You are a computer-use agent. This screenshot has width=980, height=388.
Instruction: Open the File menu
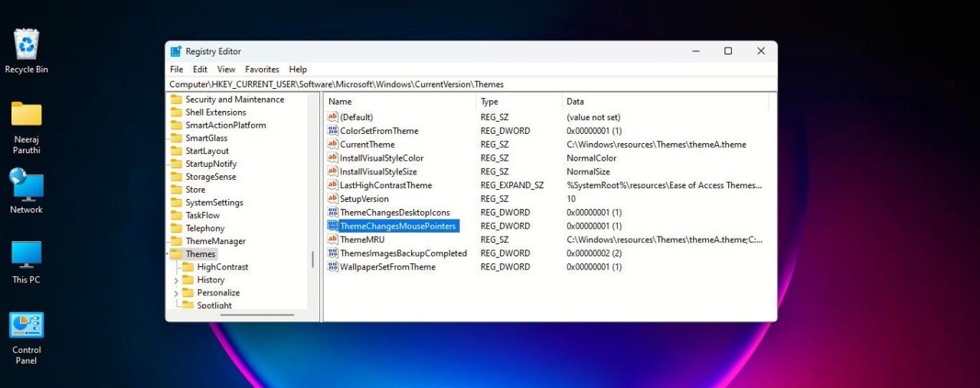coord(176,69)
